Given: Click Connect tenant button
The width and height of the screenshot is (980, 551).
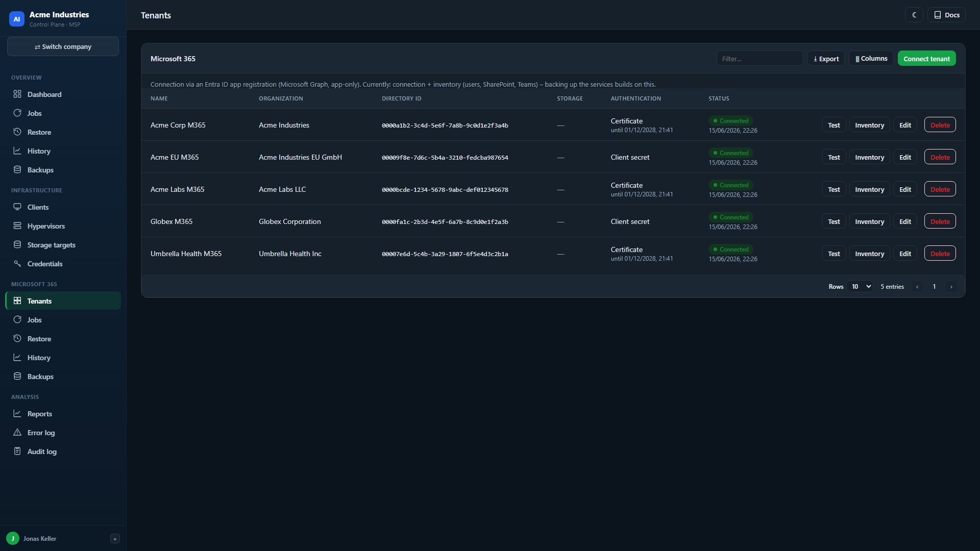Looking at the screenshot, I should (926, 59).
